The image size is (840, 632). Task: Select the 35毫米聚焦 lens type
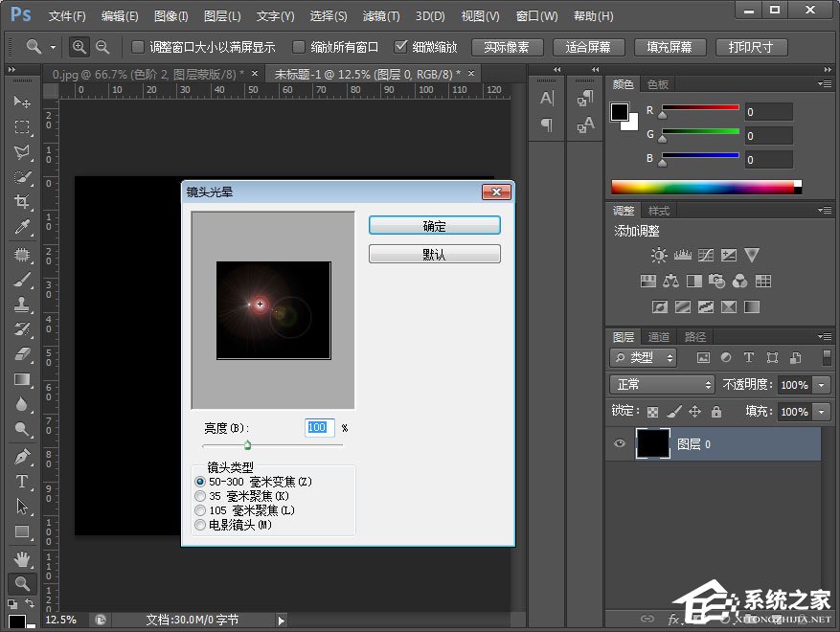(x=200, y=496)
